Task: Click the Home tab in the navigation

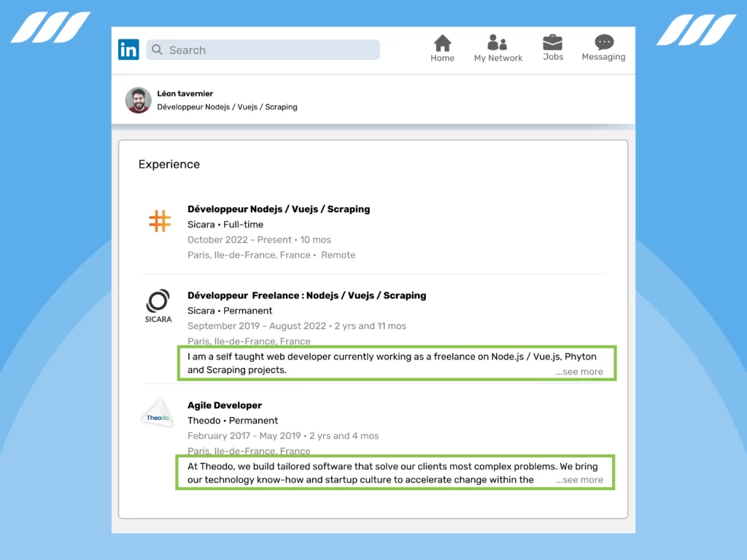Action: [x=442, y=50]
